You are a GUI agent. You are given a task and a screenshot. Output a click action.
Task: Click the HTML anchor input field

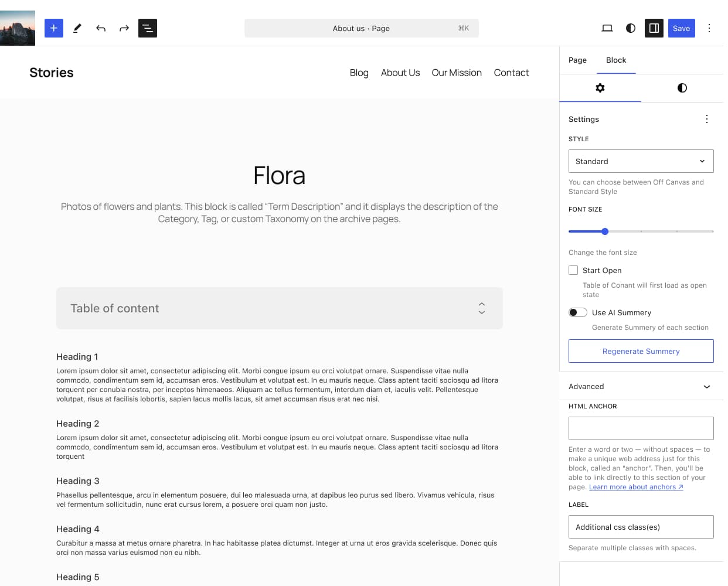[x=641, y=428]
